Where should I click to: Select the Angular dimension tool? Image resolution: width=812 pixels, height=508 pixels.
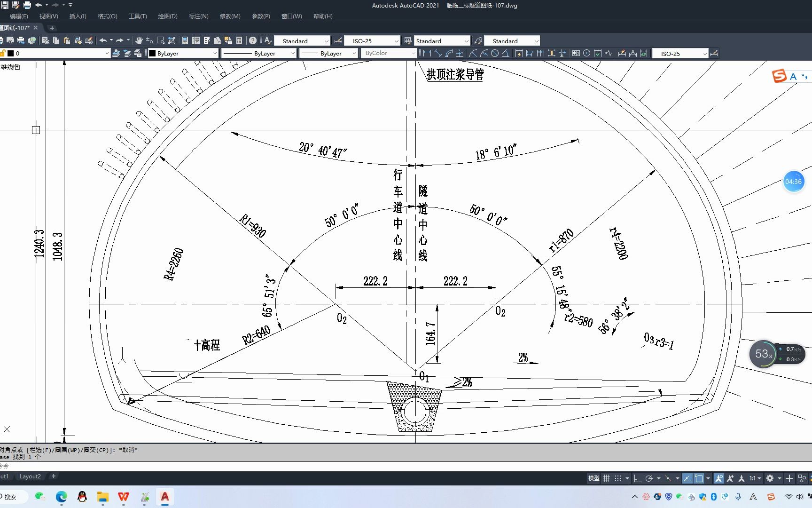click(x=506, y=53)
